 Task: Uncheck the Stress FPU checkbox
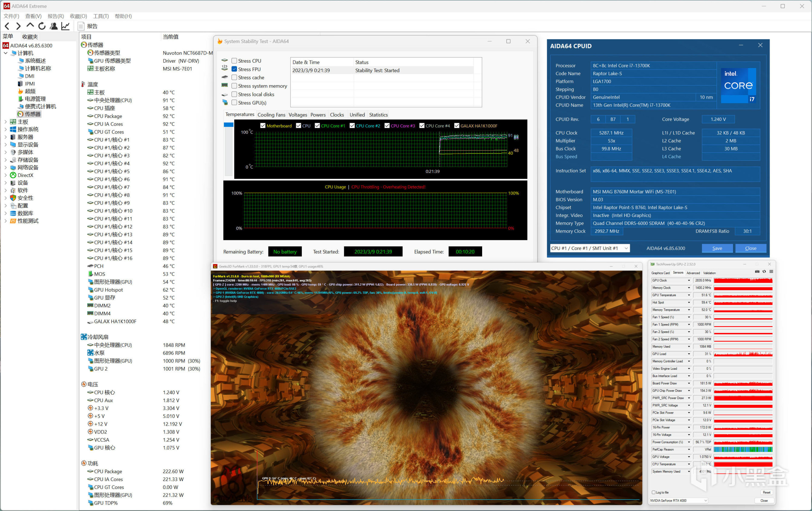click(234, 69)
